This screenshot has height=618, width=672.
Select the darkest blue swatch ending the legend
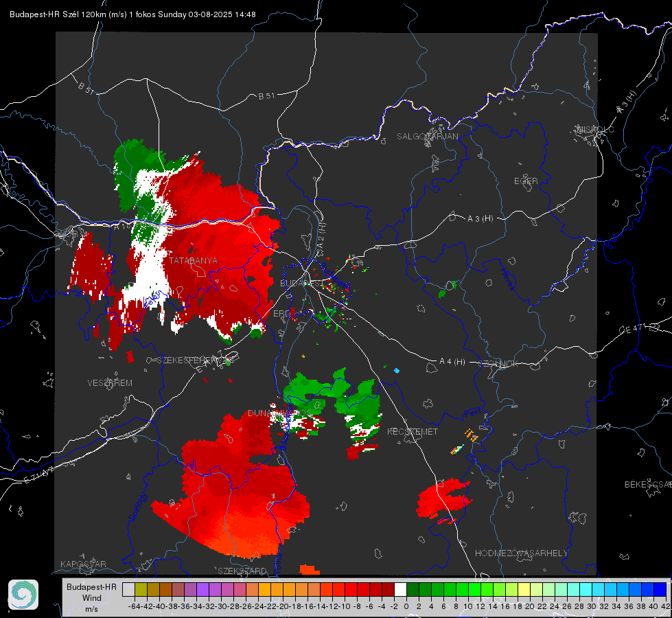tap(660, 589)
